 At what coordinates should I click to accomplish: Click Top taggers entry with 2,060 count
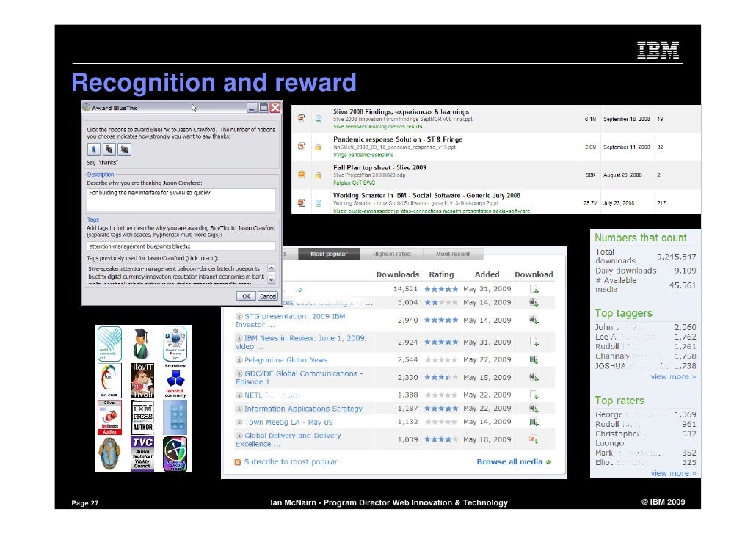pos(645,327)
